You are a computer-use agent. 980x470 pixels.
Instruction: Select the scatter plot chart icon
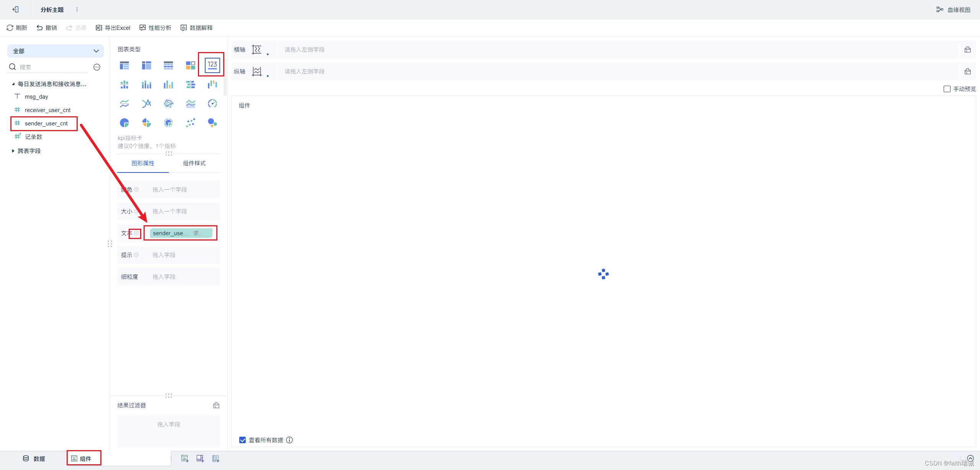190,123
